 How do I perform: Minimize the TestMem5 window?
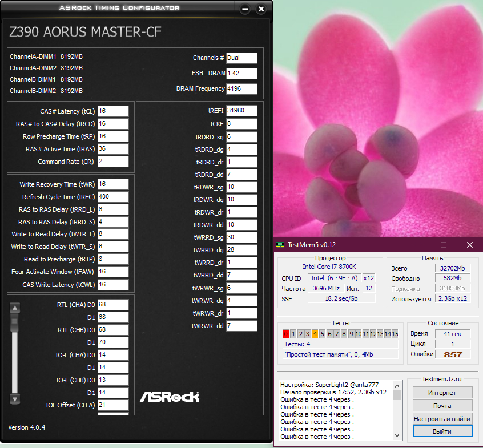coord(418,245)
